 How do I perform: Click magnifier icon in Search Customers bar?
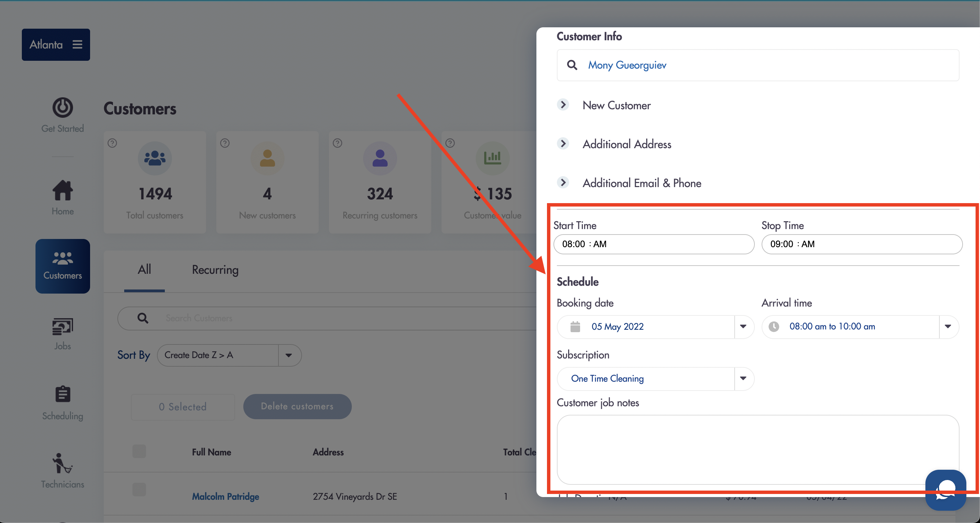pos(143,318)
